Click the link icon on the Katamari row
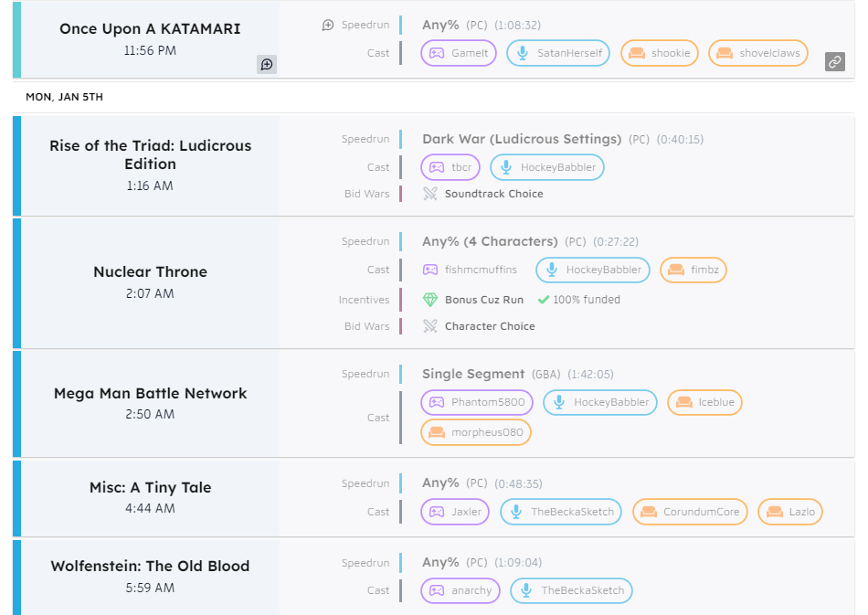Viewport: 868px width, 615px height. point(835,61)
